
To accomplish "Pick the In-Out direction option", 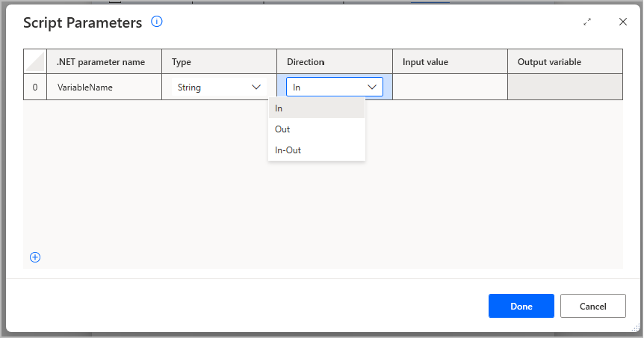I will pyautogui.click(x=317, y=150).
